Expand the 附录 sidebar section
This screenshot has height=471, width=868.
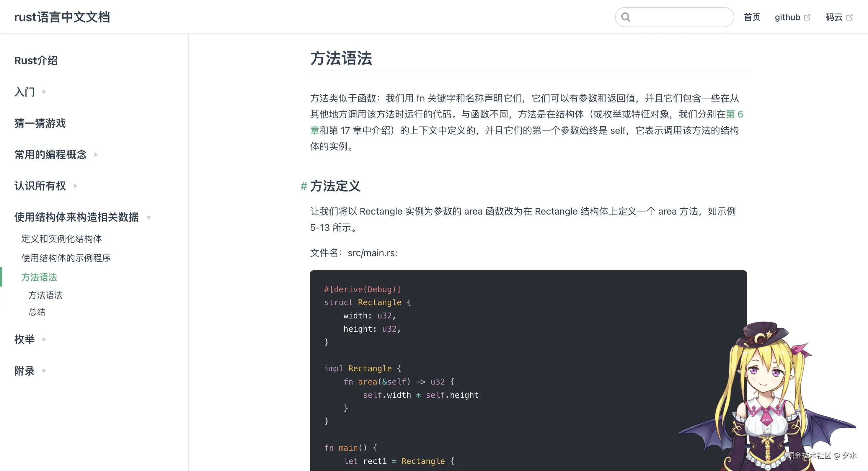click(44, 371)
